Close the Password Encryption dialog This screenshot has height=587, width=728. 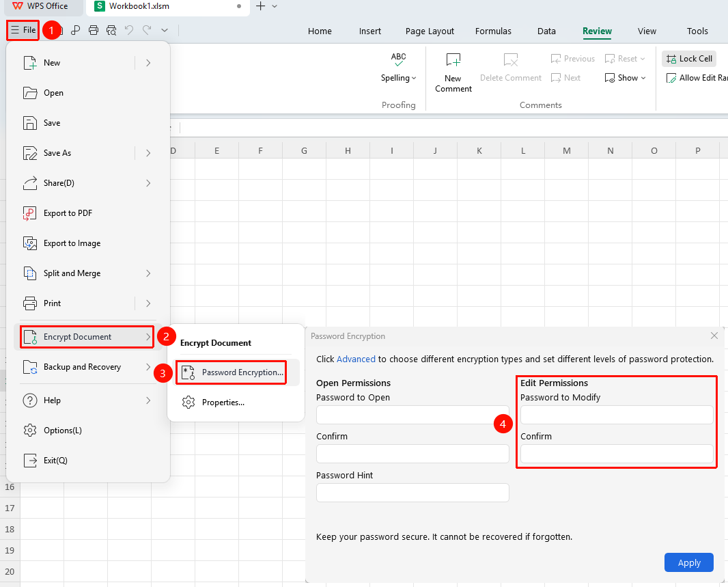(714, 336)
